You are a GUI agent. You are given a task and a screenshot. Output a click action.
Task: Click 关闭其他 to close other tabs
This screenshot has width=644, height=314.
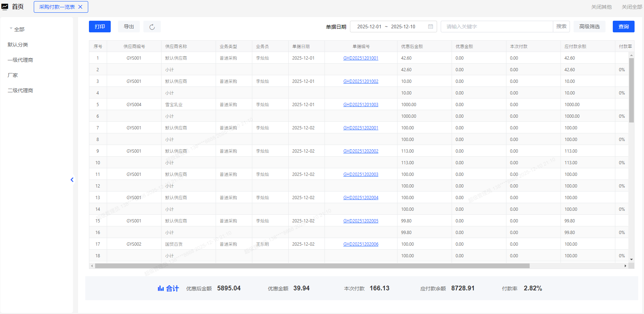(601, 7)
